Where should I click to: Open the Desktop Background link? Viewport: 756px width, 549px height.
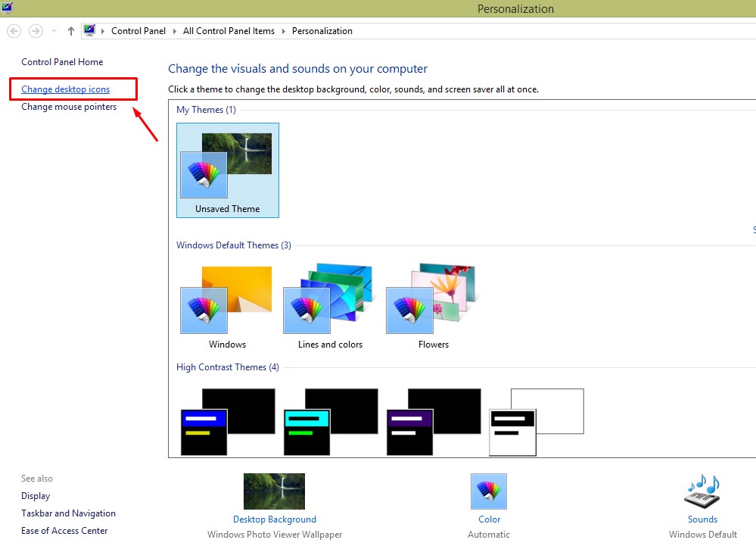[275, 519]
